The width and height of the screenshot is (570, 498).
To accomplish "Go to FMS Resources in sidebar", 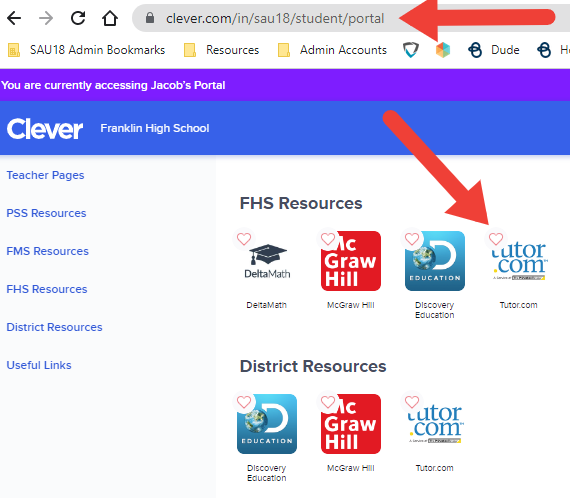I will click(x=48, y=251).
